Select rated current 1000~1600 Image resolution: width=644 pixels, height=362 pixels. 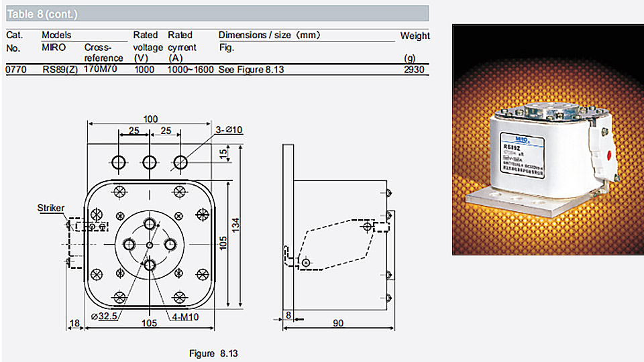[x=191, y=69]
